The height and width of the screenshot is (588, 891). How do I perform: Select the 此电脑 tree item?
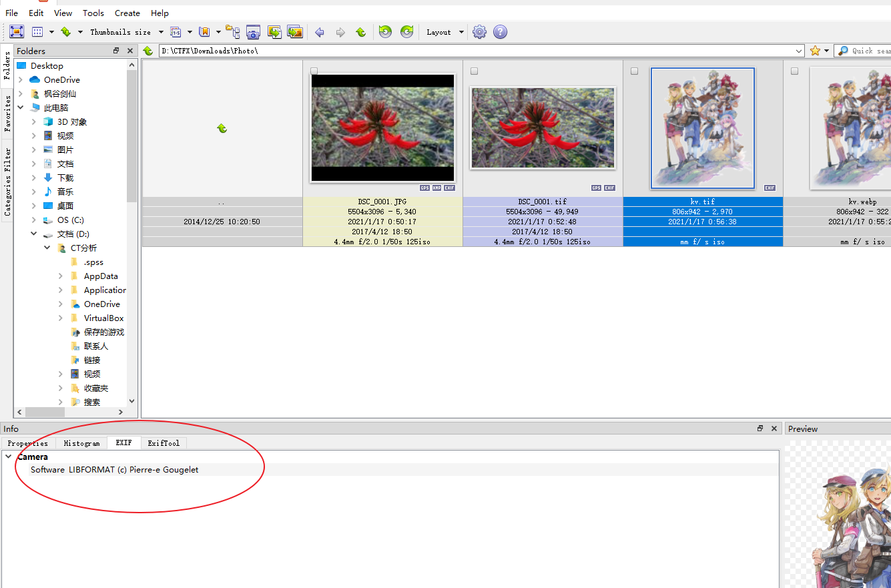[56, 108]
